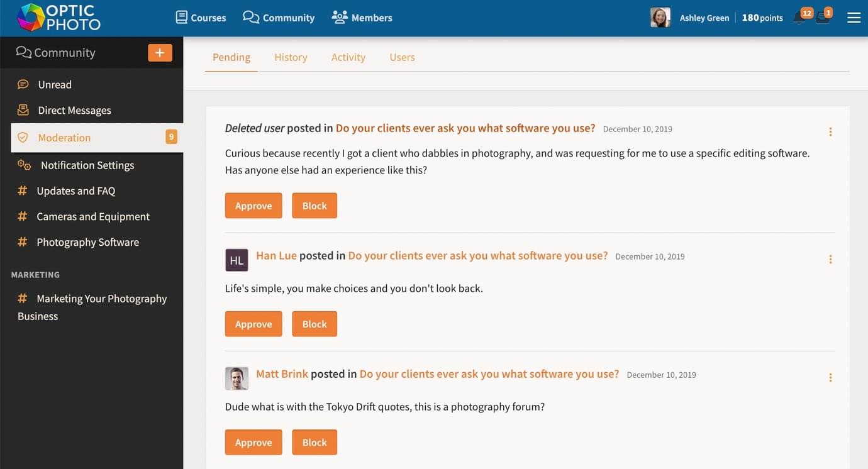Click Matt Brink's profile photo
The width and height of the screenshot is (868, 469).
236,378
